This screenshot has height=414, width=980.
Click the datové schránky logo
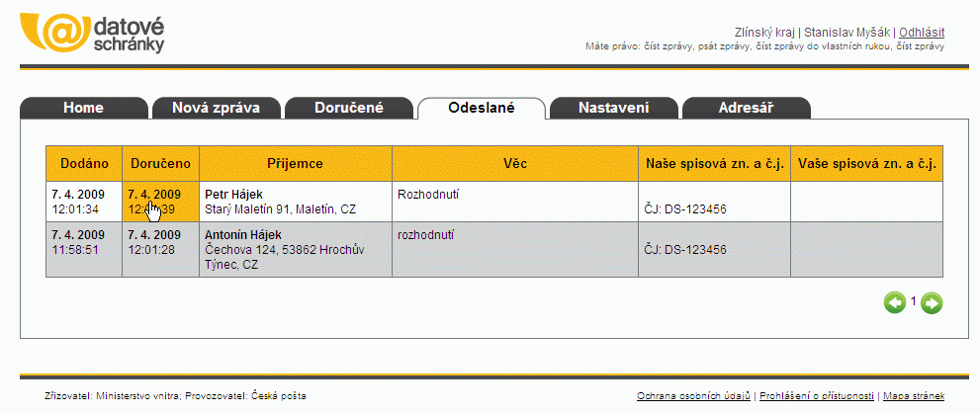click(x=93, y=33)
